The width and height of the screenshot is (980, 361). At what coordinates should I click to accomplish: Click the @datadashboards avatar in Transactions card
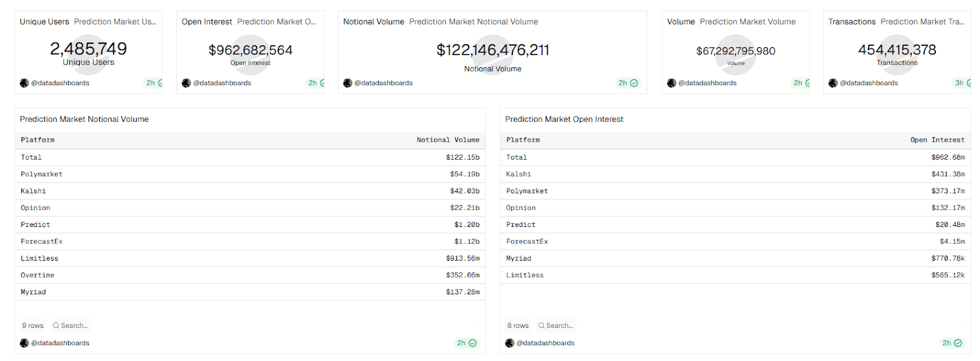(x=833, y=83)
